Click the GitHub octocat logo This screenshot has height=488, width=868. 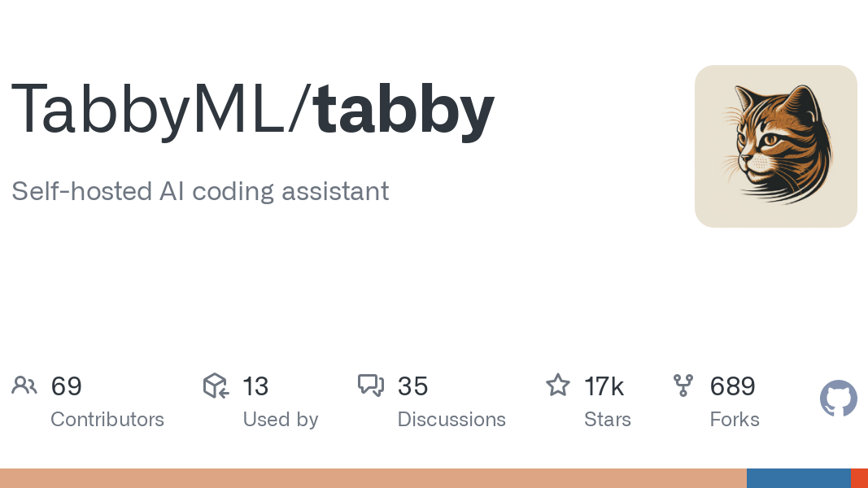coord(838,398)
